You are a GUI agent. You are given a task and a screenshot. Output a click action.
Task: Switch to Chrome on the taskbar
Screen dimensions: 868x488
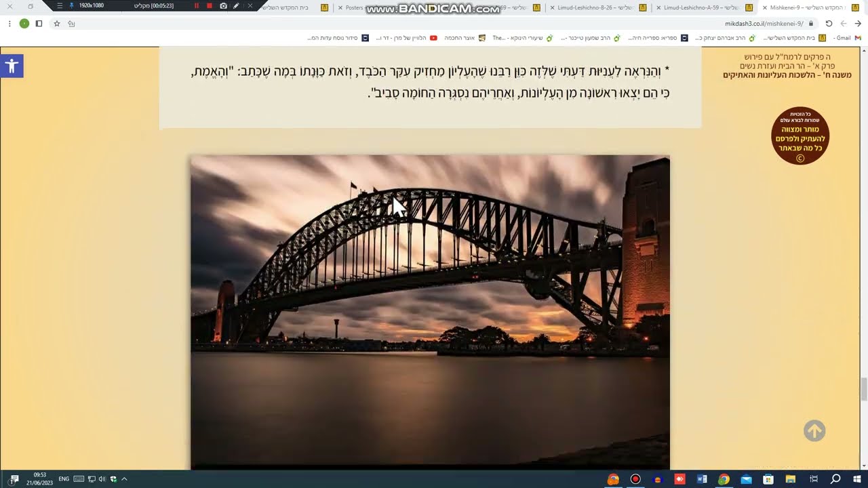(x=724, y=479)
